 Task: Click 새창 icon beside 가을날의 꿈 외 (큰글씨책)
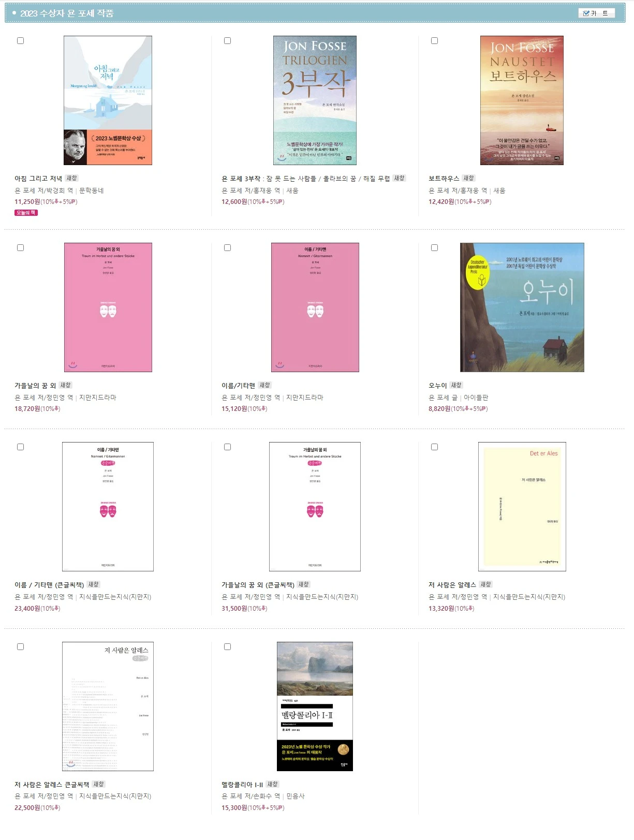(x=303, y=584)
